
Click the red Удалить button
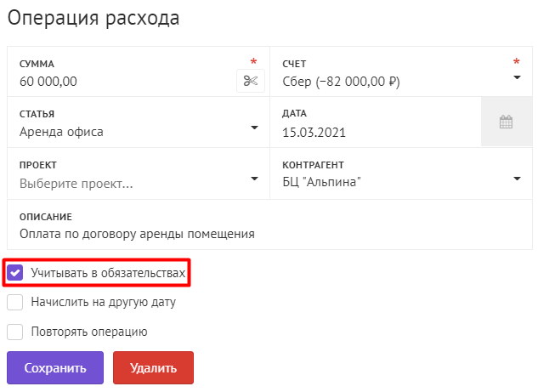(x=153, y=367)
